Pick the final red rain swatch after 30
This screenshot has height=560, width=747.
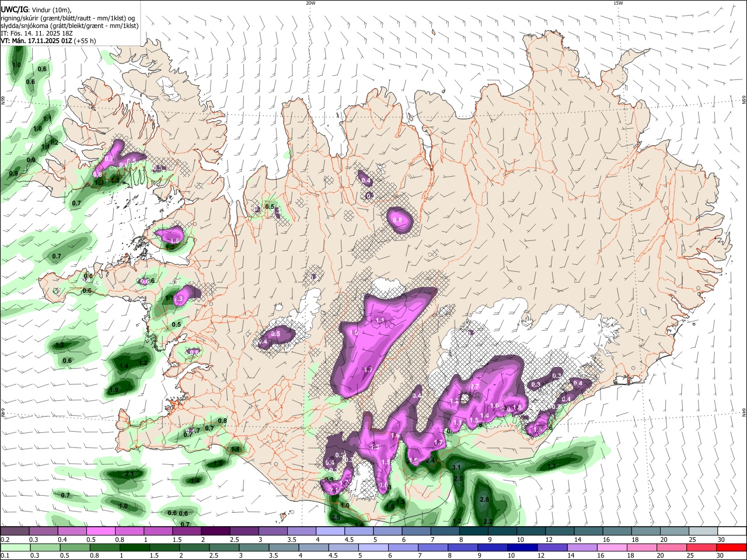tap(732, 547)
